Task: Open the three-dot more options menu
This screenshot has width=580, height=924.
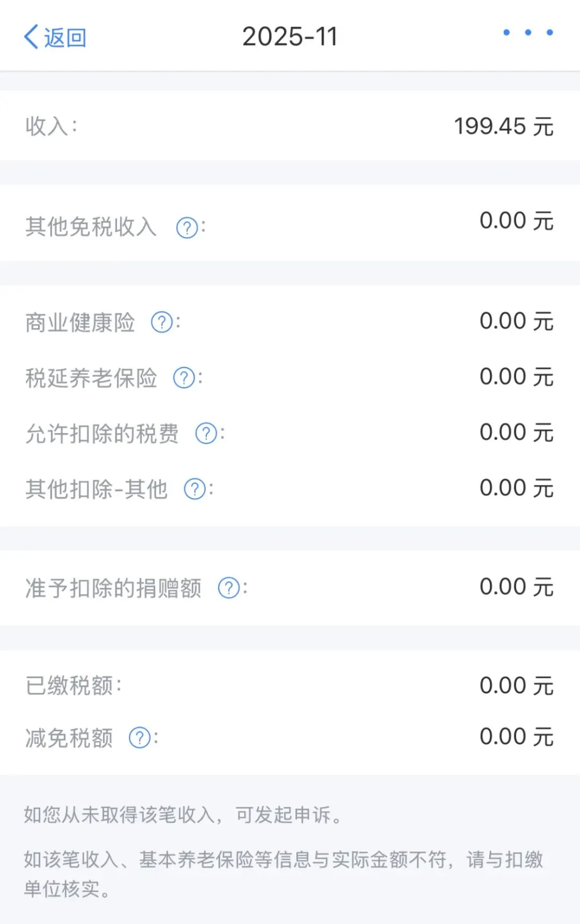Action: 527,33
